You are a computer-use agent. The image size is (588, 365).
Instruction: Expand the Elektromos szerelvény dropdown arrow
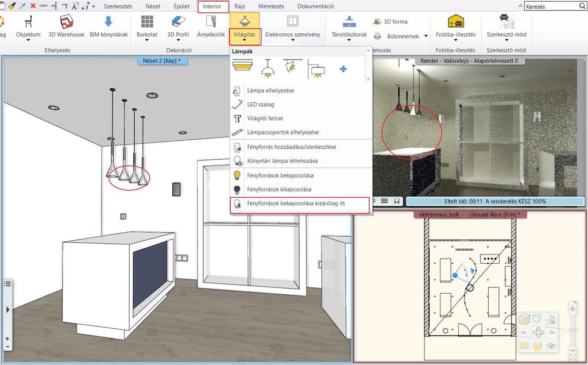292,40
